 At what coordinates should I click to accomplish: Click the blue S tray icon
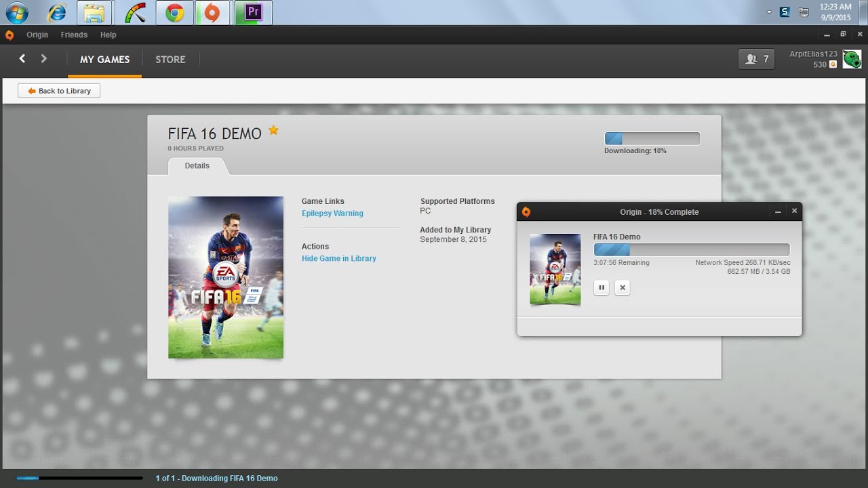coord(785,12)
